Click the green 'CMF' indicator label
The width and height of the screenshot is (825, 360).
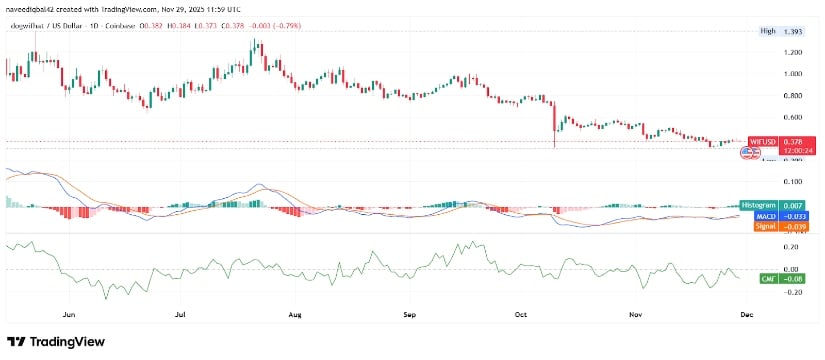[x=768, y=279]
